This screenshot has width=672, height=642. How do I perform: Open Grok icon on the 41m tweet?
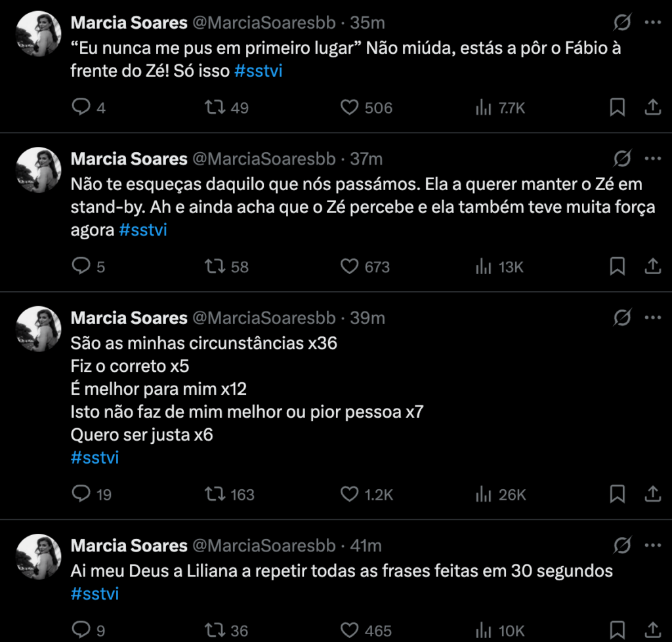[621, 546]
